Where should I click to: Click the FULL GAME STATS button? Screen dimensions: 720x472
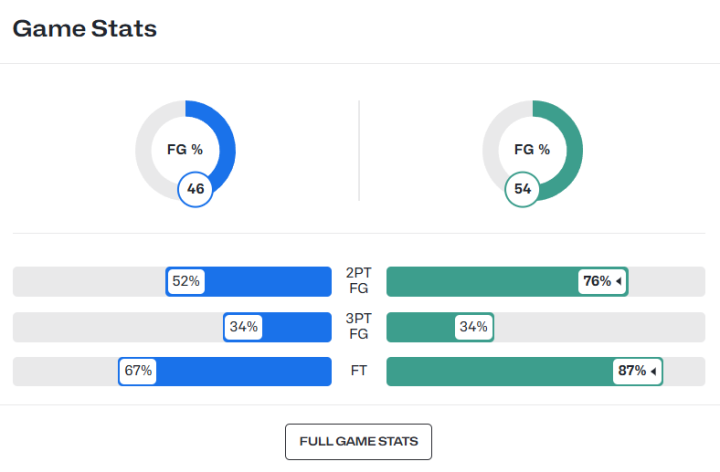(x=358, y=441)
